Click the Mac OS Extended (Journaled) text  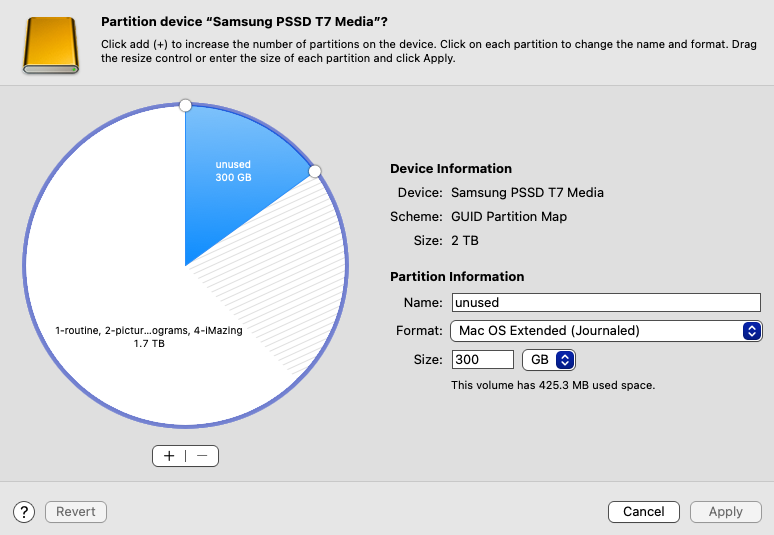549,331
